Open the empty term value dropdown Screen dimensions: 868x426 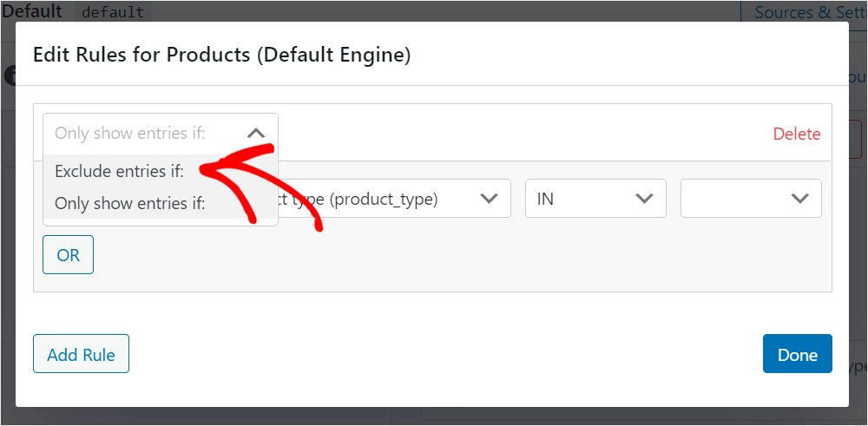tap(751, 199)
